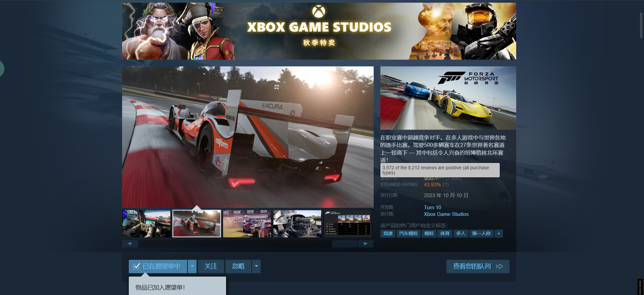Click the 查看您的队列 queue button
The image size is (644, 295).
[478, 267]
